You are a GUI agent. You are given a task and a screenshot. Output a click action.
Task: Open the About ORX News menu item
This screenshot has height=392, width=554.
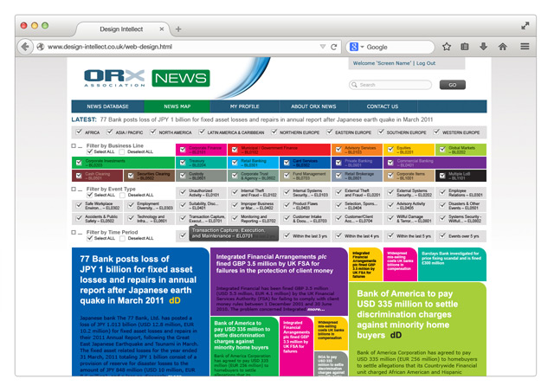coord(312,106)
